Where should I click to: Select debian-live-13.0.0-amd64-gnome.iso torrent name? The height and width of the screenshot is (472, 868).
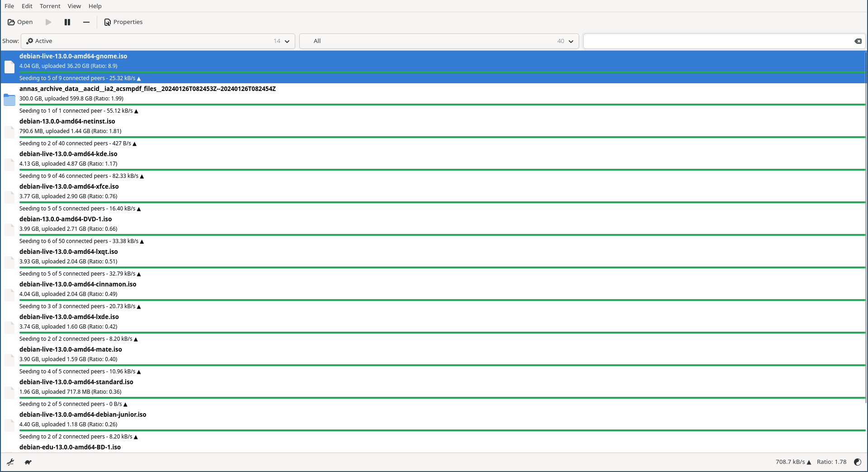coord(73,56)
